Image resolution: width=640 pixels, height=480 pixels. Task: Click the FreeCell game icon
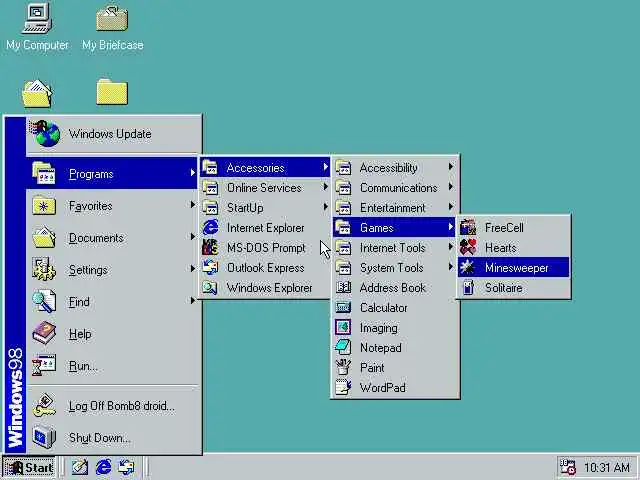click(x=468, y=227)
